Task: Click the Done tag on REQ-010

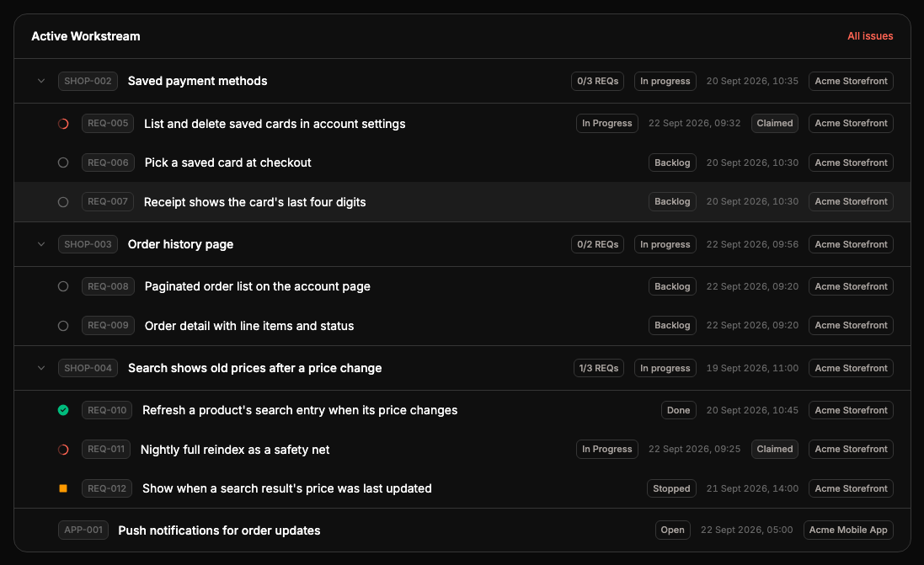Action: 678,410
